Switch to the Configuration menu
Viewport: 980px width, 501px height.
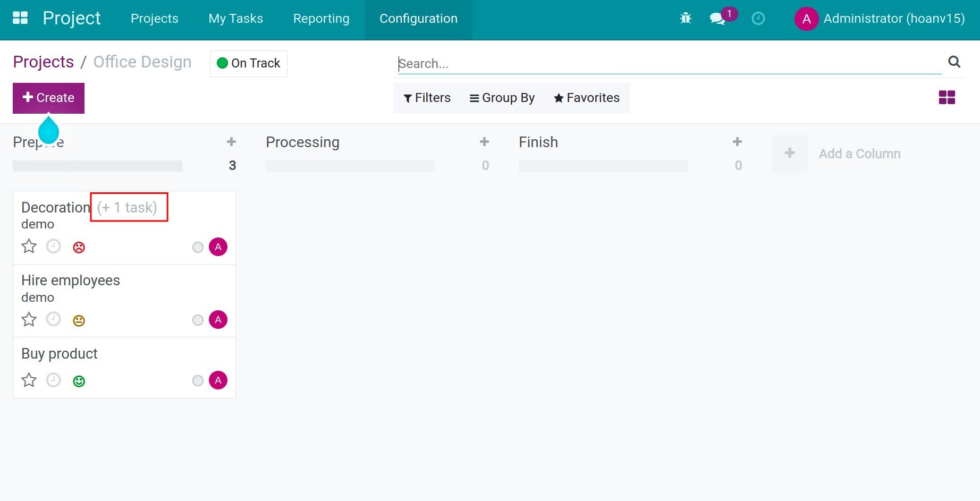coord(418,19)
